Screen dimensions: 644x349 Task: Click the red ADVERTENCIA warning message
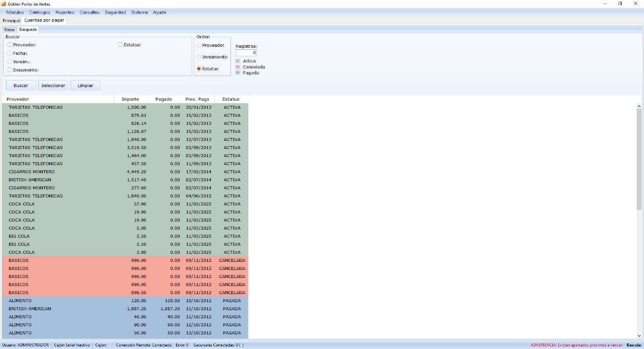point(577,345)
